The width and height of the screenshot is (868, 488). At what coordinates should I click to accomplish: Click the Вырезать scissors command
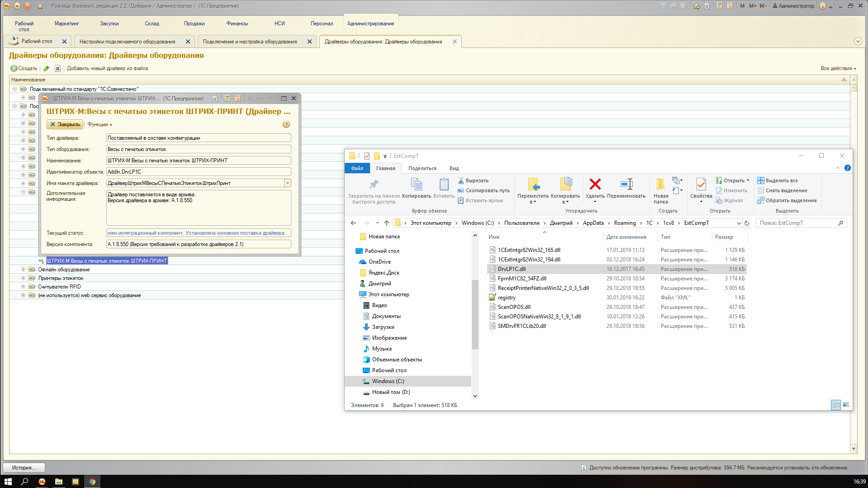473,180
